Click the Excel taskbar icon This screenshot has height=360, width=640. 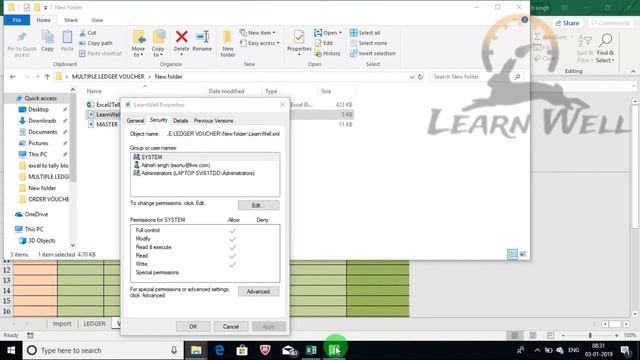point(311,350)
